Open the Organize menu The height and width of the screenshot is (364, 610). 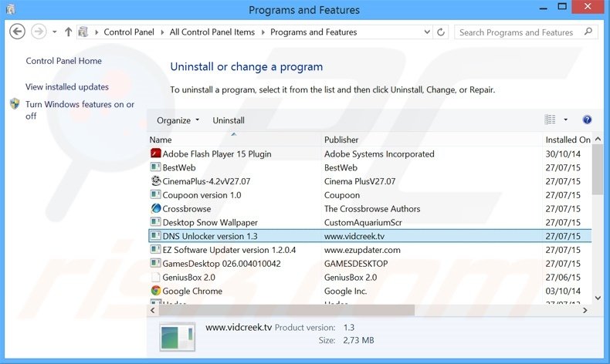tap(178, 120)
